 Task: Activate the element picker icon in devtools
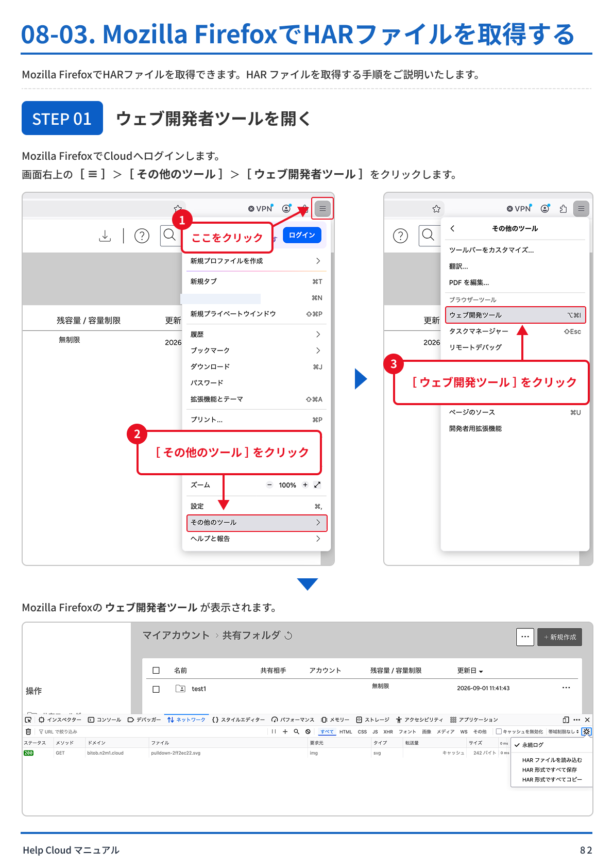28,720
